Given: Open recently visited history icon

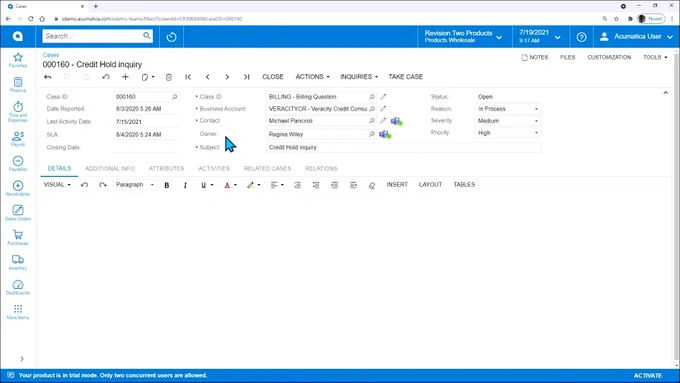Looking at the screenshot, I should (x=171, y=37).
